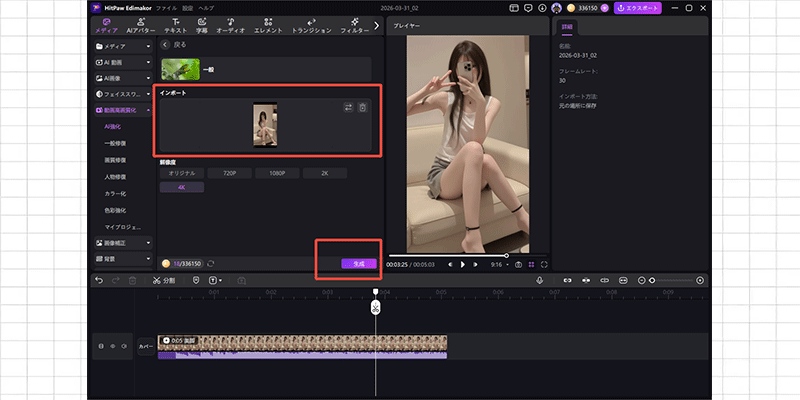This screenshot has height=400, width=800.
Task: Choose 4K resolution
Action: [182, 187]
